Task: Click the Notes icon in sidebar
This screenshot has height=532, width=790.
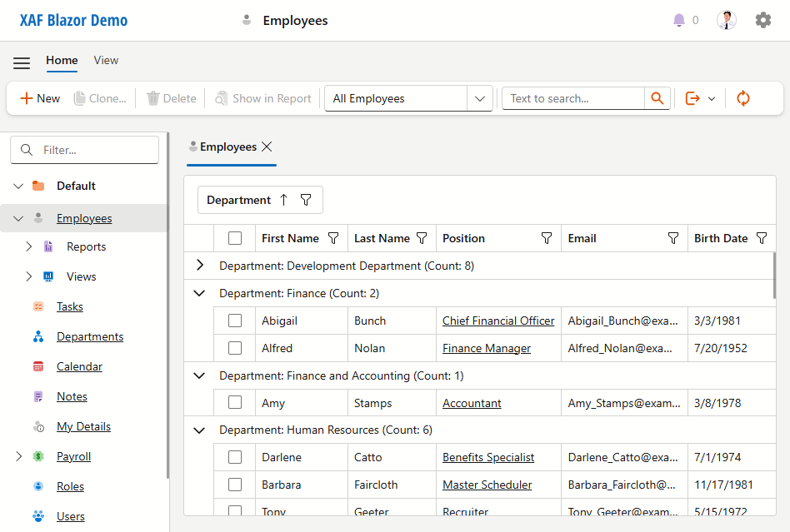Action: pos(38,396)
